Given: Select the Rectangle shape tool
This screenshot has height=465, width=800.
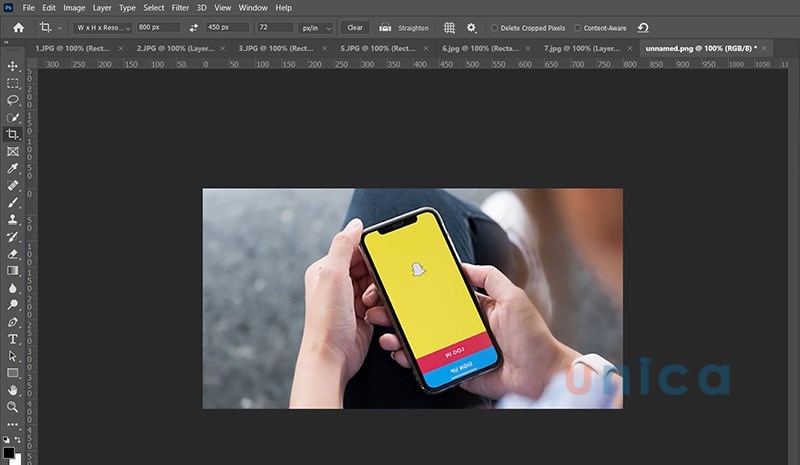Looking at the screenshot, I should click(13, 373).
